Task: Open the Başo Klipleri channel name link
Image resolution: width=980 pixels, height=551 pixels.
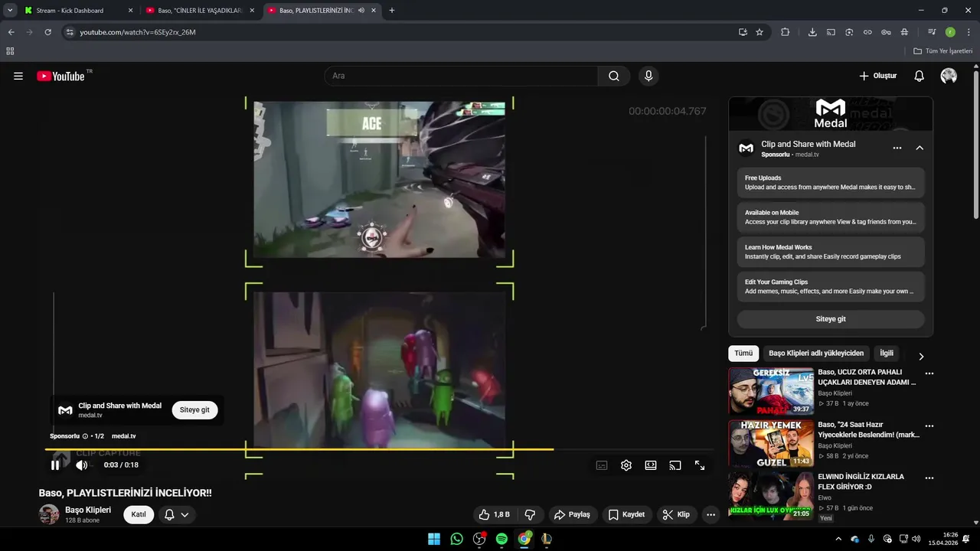Action: (88, 510)
